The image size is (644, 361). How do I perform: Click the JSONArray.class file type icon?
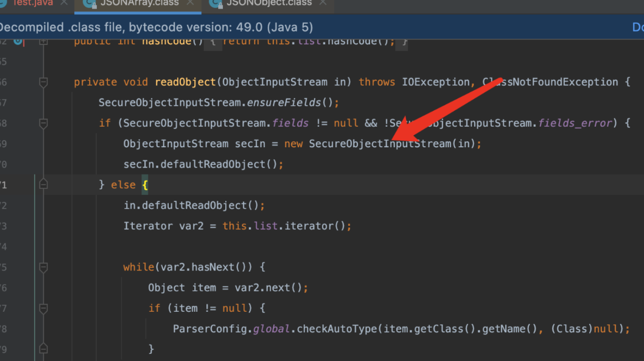tap(90, 3)
